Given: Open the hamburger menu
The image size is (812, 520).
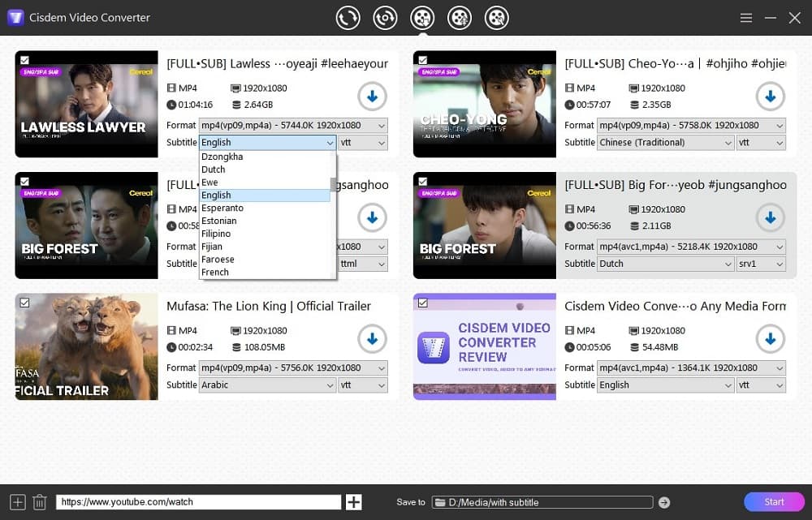Looking at the screenshot, I should pyautogui.click(x=745, y=18).
